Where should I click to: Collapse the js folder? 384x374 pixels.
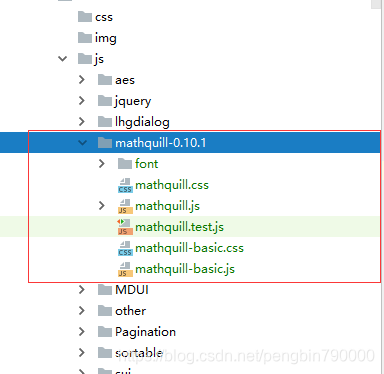62,59
